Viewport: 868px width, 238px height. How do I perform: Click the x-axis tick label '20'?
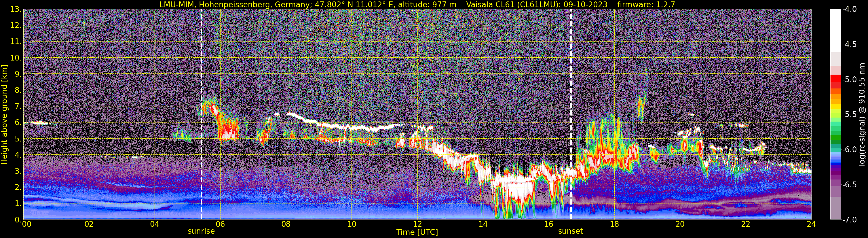(x=680, y=224)
